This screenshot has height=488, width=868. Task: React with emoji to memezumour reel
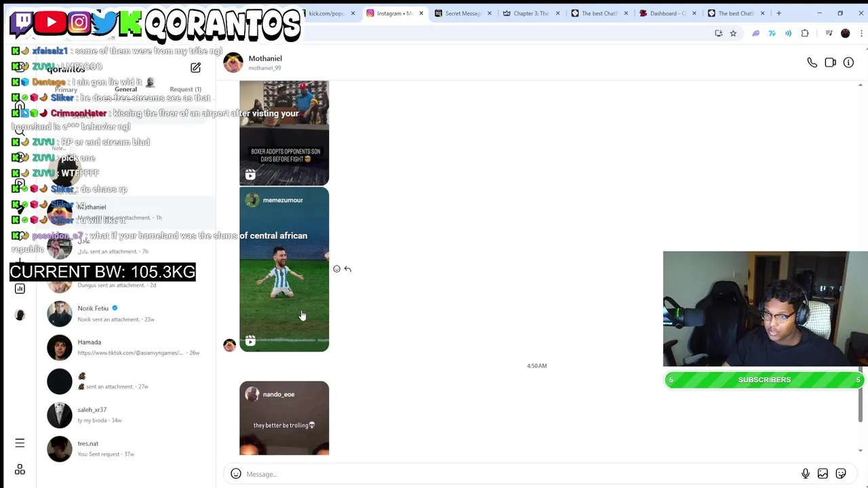(x=336, y=269)
